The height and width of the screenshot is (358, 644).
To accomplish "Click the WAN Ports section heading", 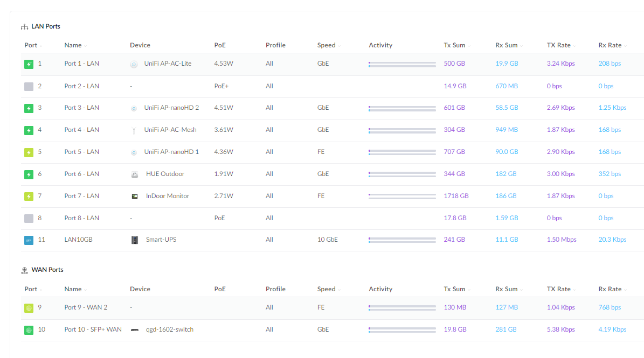I will (47, 270).
